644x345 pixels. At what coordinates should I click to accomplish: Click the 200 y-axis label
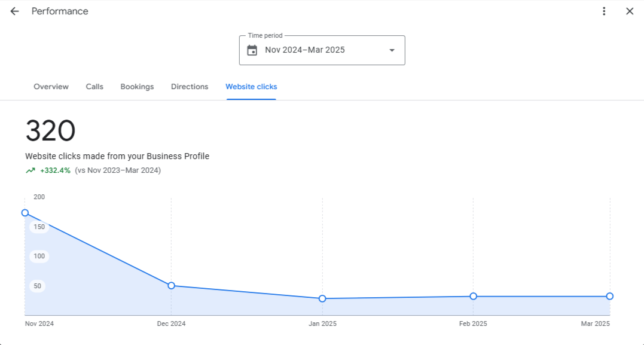39,197
